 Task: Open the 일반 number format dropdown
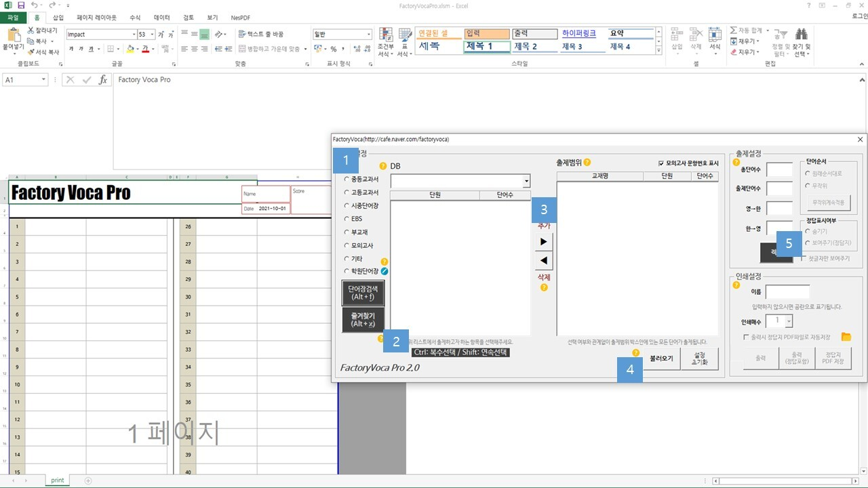(368, 34)
